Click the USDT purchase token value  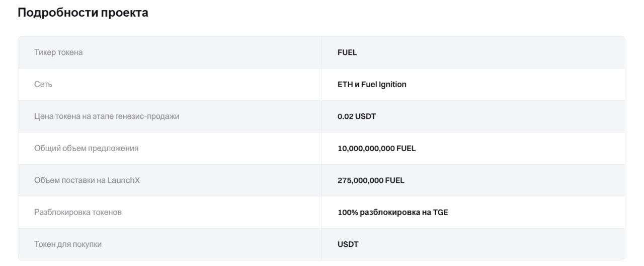coord(348,244)
